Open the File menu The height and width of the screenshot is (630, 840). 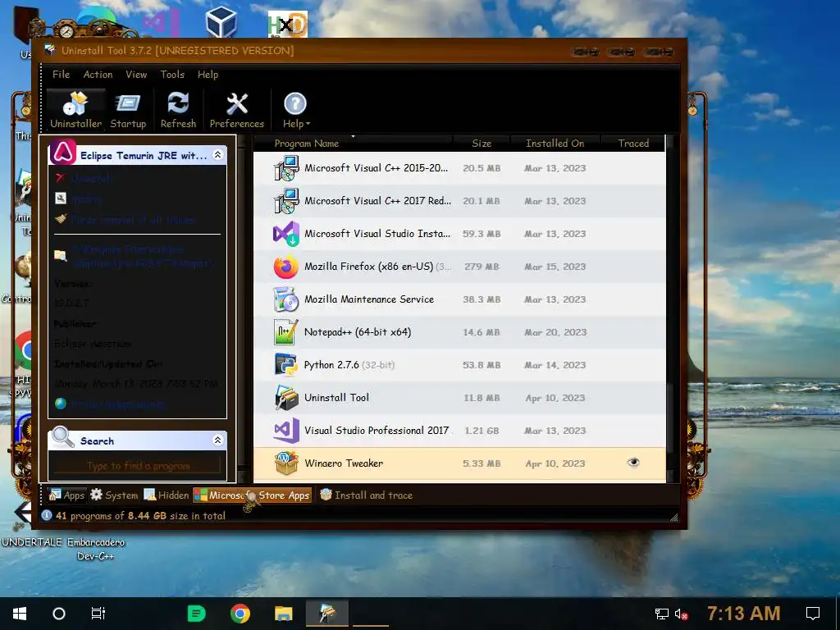(x=61, y=75)
